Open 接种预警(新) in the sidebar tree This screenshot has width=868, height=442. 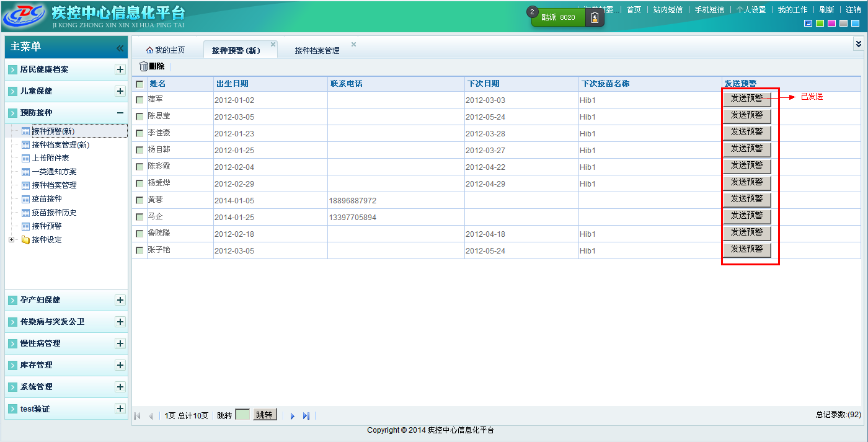pos(53,131)
